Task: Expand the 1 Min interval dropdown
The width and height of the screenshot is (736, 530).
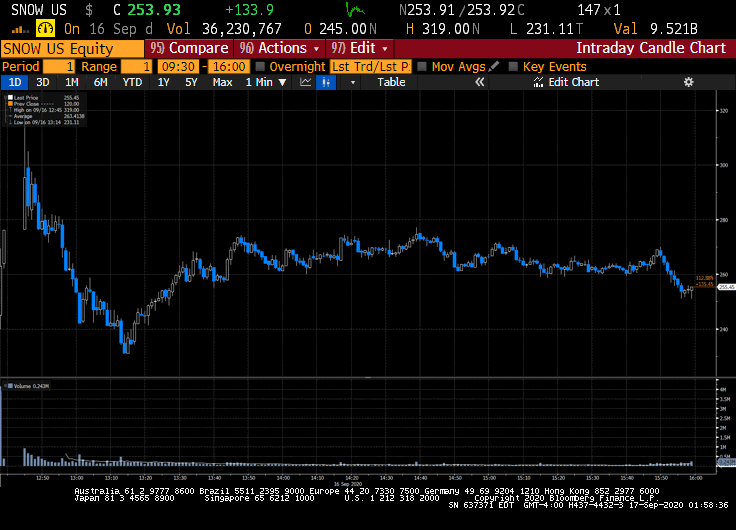Action: click(x=266, y=82)
